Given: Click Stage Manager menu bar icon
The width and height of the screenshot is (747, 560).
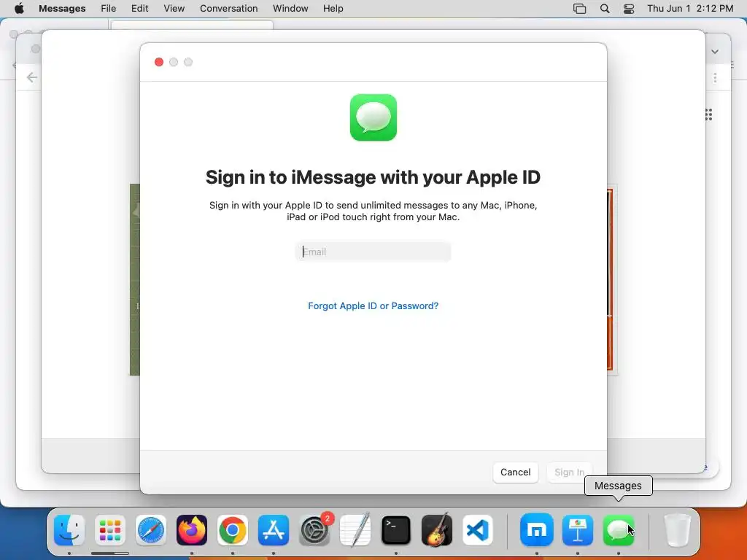Looking at the screenshot, I should point(579,9).
